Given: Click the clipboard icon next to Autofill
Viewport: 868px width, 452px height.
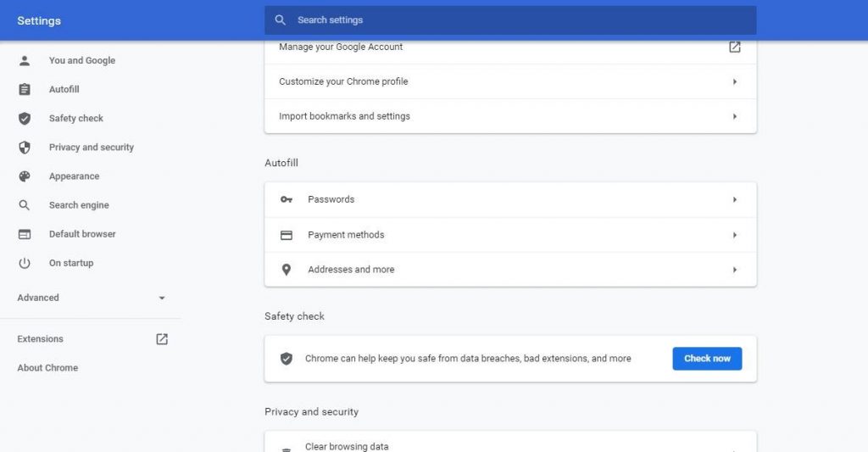Looking at the screenshot, I should (25, 89).
